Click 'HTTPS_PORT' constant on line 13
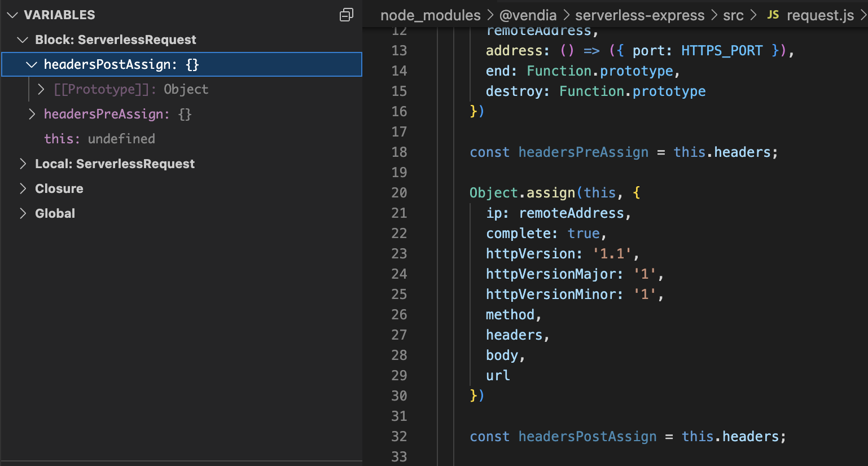Viewport: 868px width, 466px height. 722,51
